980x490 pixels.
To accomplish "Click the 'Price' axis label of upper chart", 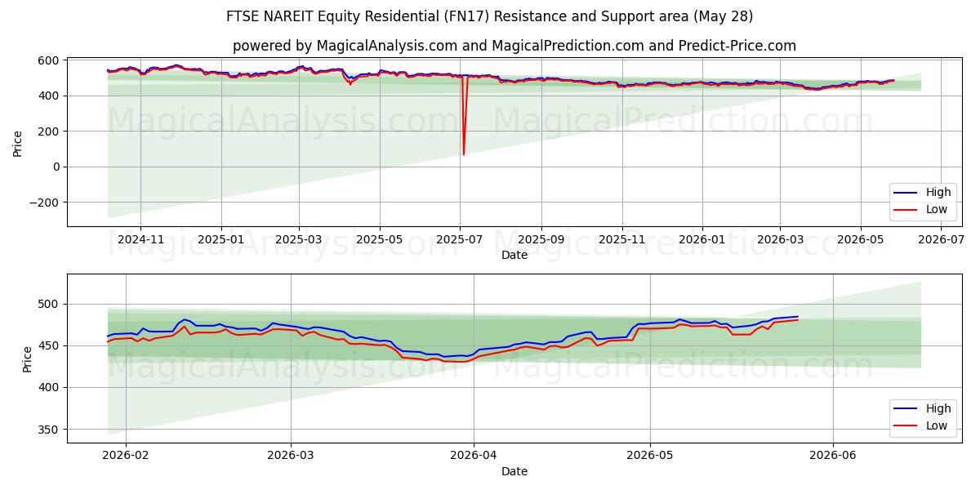I will click(x=18, y=141).
